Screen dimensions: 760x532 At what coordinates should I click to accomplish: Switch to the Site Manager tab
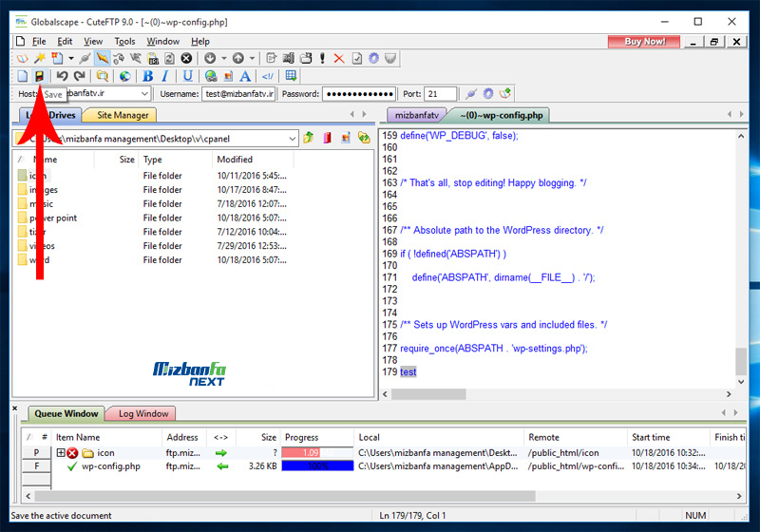click(123, 115)
